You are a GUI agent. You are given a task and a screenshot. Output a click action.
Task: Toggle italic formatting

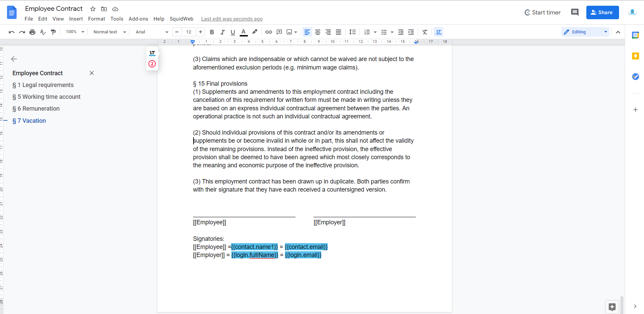click(222, 32)
